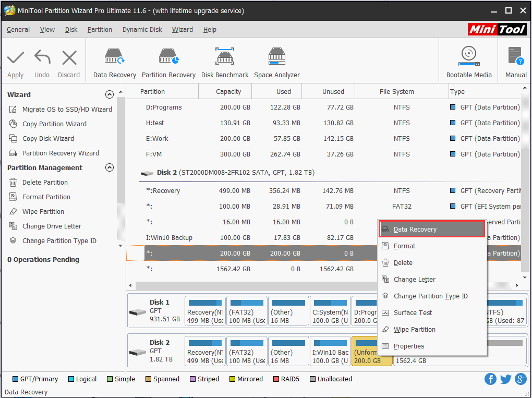Choose Surface Test in context menu

click(432, 312)
